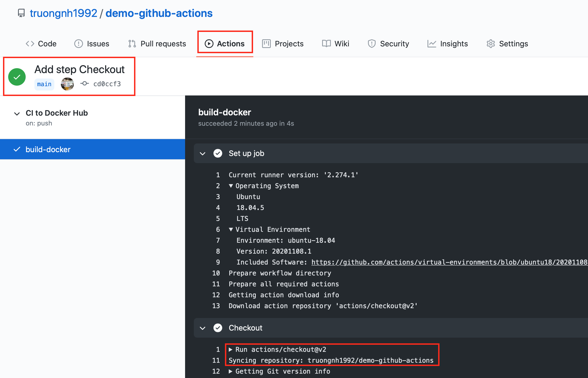Collapse the Operating System log group
588x378 pixels.
[231, 186]
